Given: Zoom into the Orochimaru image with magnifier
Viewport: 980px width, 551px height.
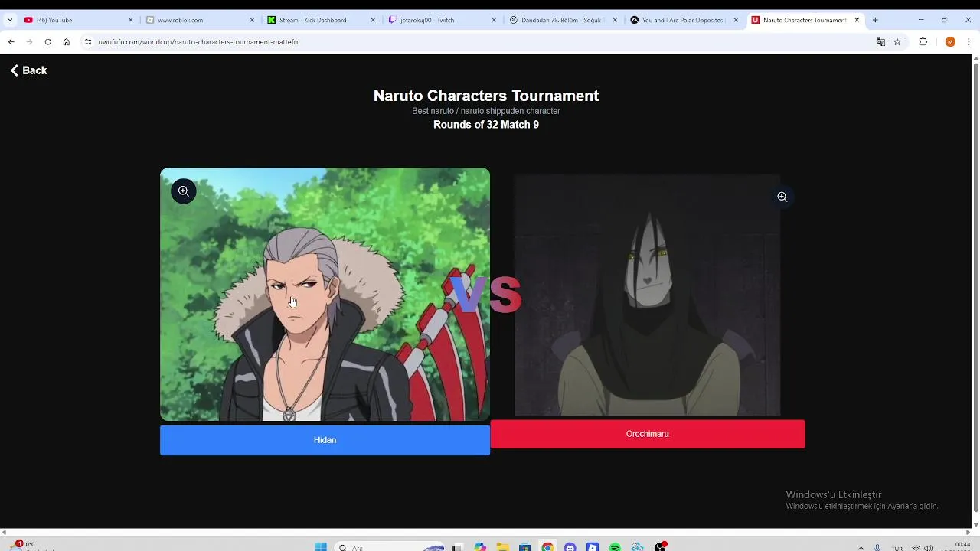Looking at the screenshot, I should (782, 197).
